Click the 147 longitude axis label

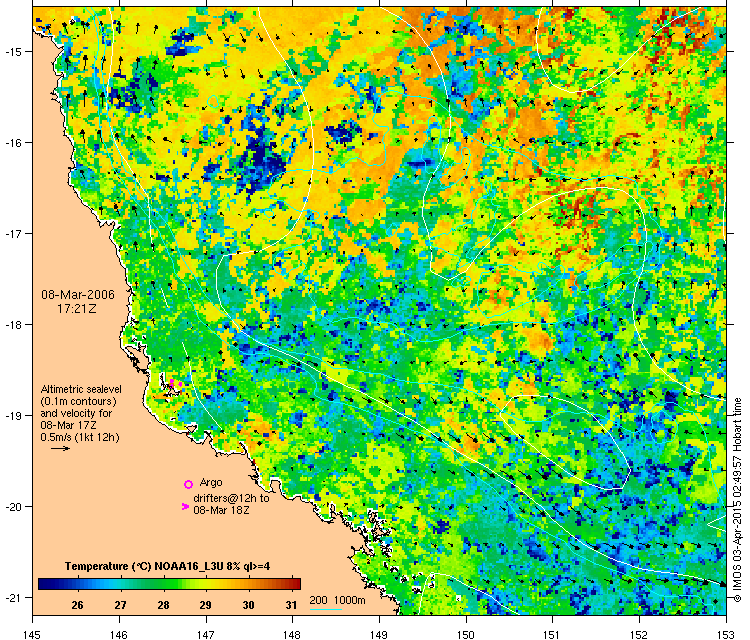pyautogui.click(x=206, y=635)
